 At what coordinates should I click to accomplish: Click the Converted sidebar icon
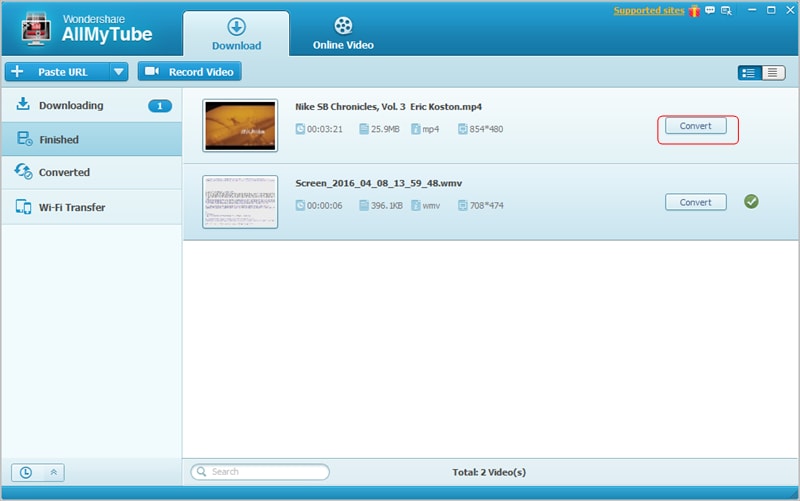(x=23, y=171)
